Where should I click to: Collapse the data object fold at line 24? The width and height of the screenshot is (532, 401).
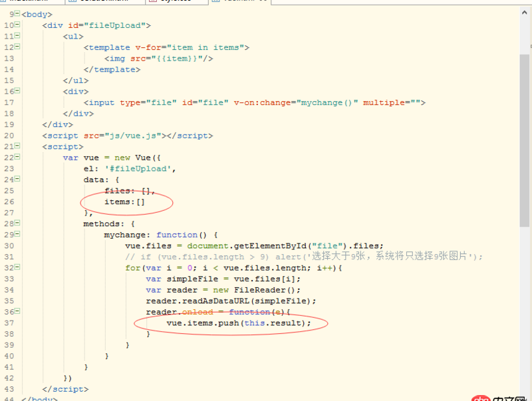[x=16, y=180]
